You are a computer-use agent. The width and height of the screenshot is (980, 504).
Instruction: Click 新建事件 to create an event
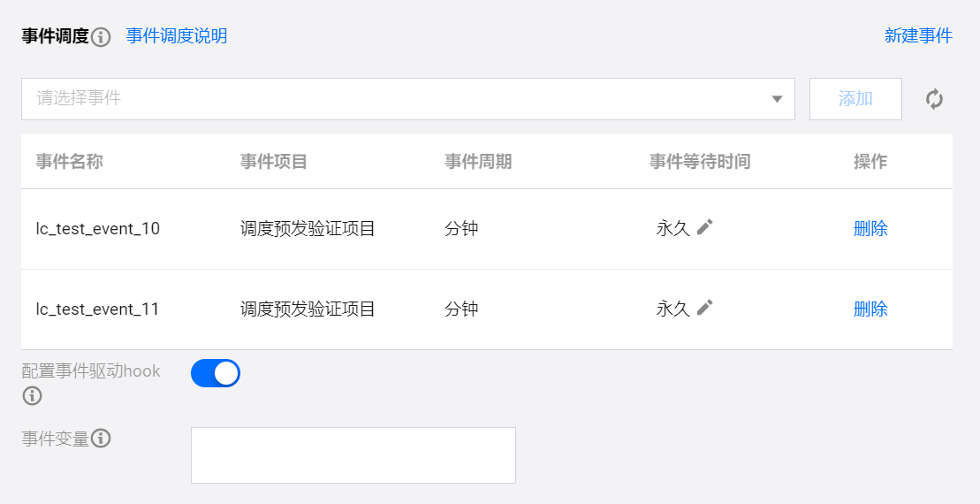point(918,36)
